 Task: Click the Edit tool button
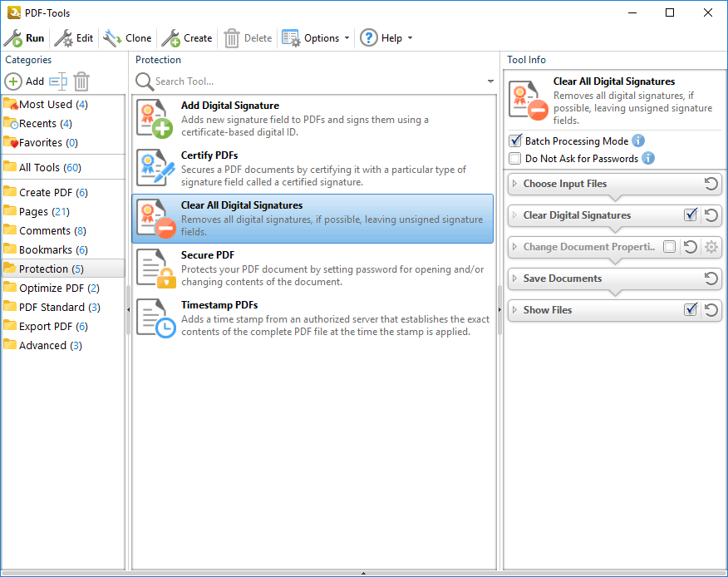point(74,38)
